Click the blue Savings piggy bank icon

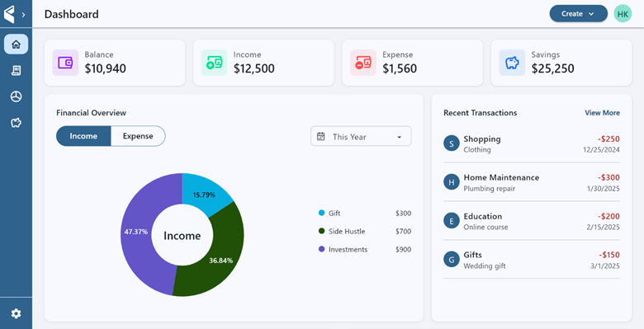pos(512,63)
